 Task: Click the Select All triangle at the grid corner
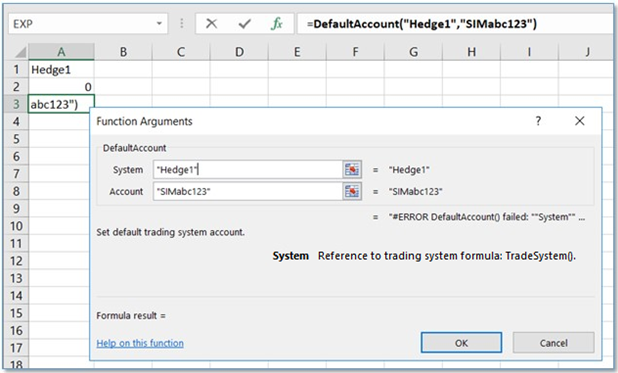pyautogui.click(x=19, y=52)
